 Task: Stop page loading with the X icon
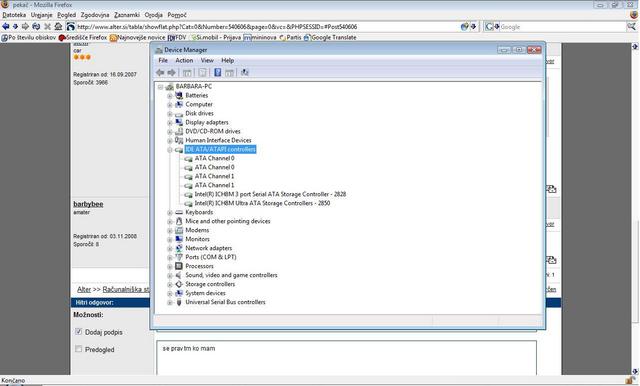click(x=47, y=27)
